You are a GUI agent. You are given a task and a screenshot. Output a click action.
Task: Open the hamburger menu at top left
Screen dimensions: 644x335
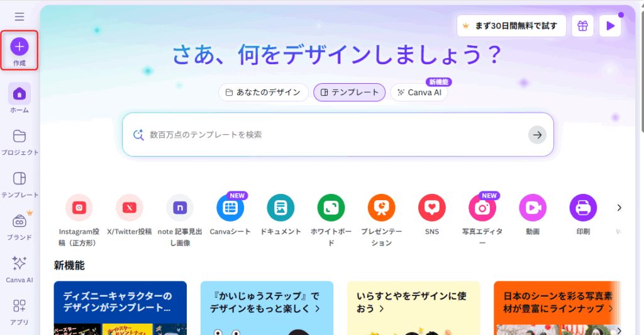point(19,16)
